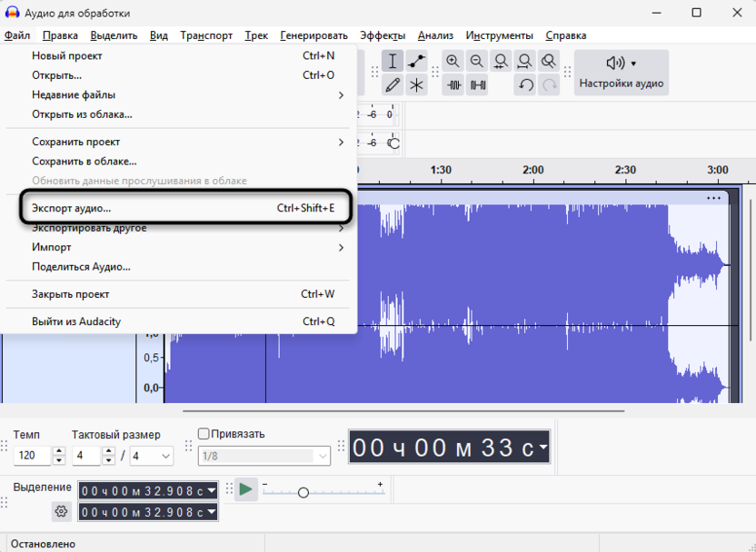Select the Selection tool (I-beam)
Image resolution: width=756 pixels, height=552 pixels.
(x=393, y=60)
